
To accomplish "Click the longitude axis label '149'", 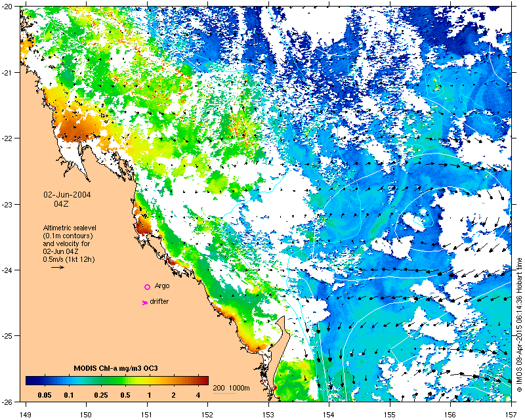I will 26,415.
